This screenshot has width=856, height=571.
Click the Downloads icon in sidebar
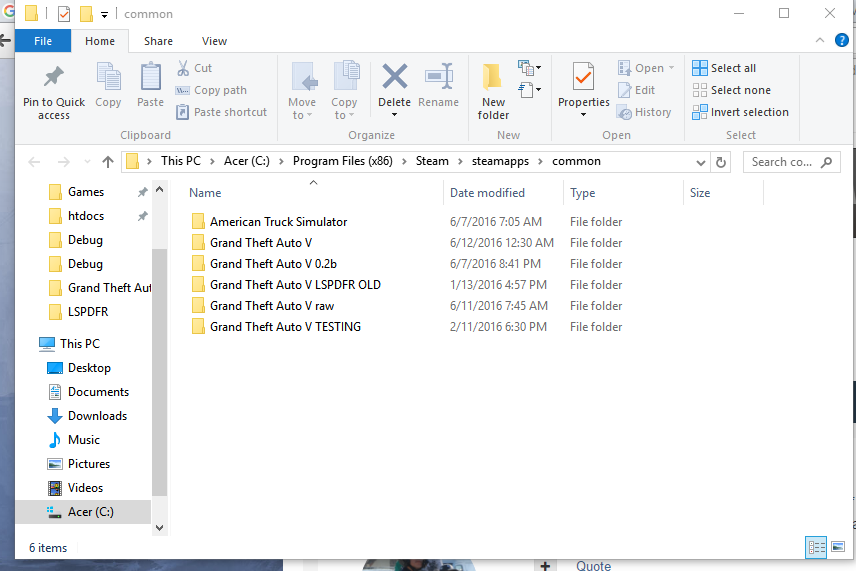pos(55,416)
